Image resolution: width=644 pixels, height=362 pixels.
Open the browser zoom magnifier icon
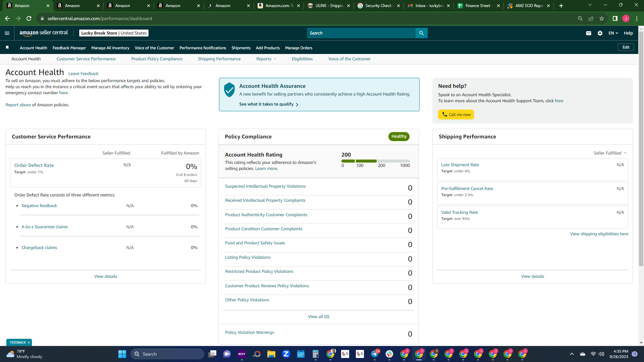coord(580,18)
